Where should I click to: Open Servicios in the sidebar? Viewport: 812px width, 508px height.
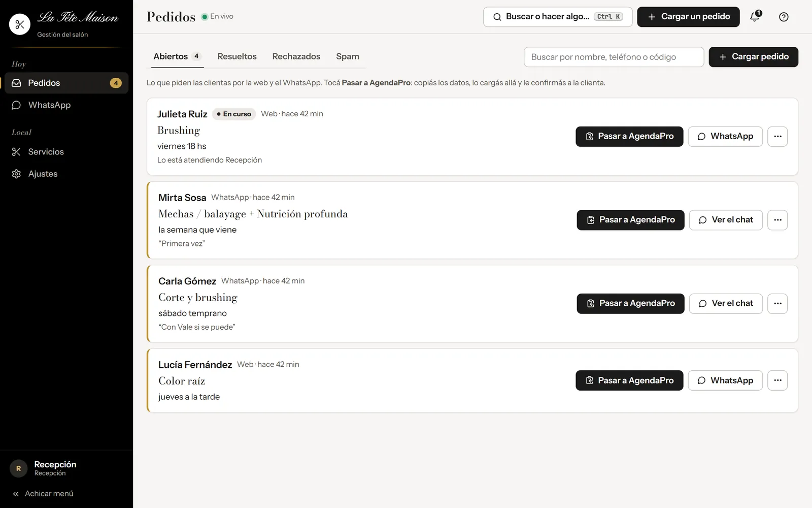pyautogui.click(x=66, y=152)
